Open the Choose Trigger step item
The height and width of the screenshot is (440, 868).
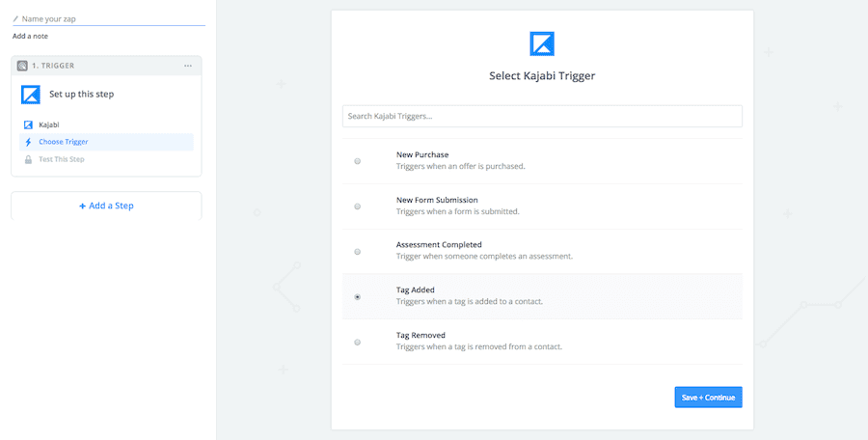coord(64,142)
